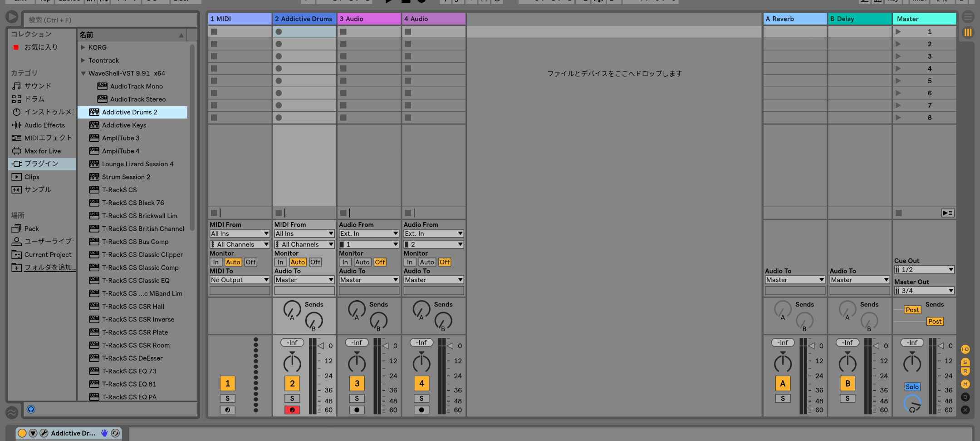The width and height of the screenshot is (980, 441).
Task: Click the hot-swap icon on Addictive Drums device
Action: coord(115,433)
